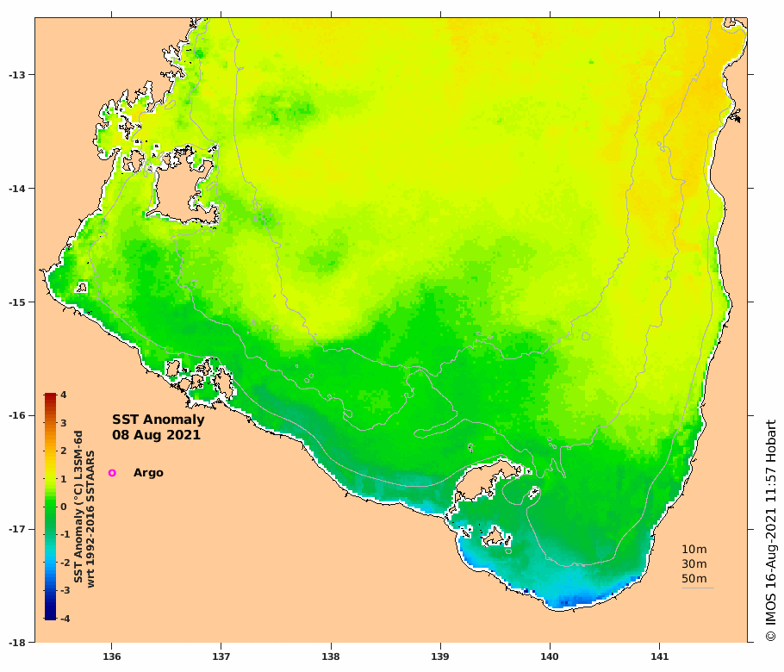This screenshot has height=672, width=784.
Task: Click the 50m depth contour legend entry
Action: click(x=694, y=578)
